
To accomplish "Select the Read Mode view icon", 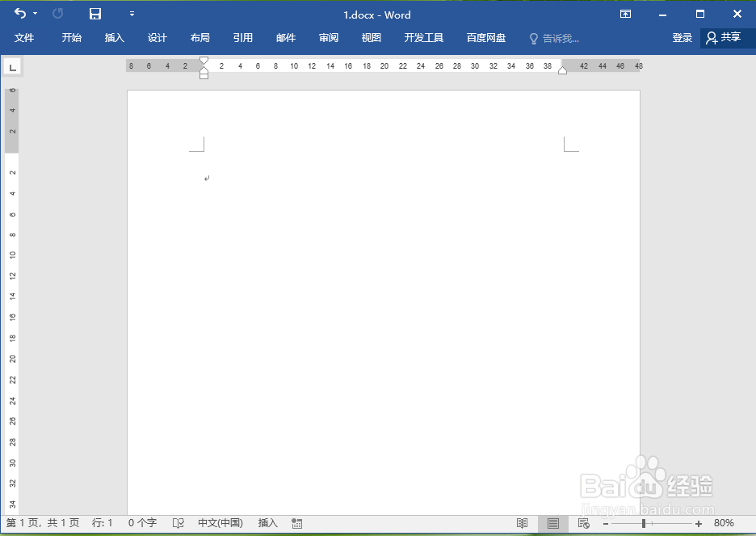I will click(x=522, y=523).
